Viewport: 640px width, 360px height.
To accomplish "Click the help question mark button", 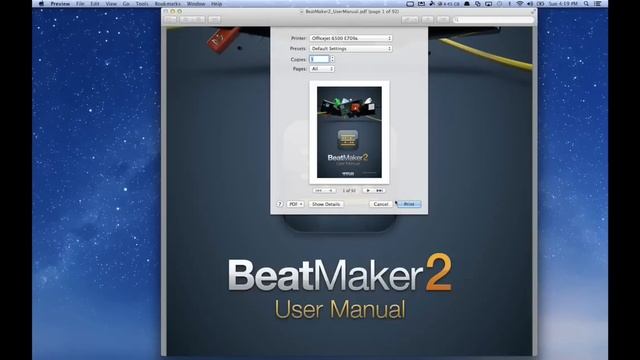I will coord(280,204).
